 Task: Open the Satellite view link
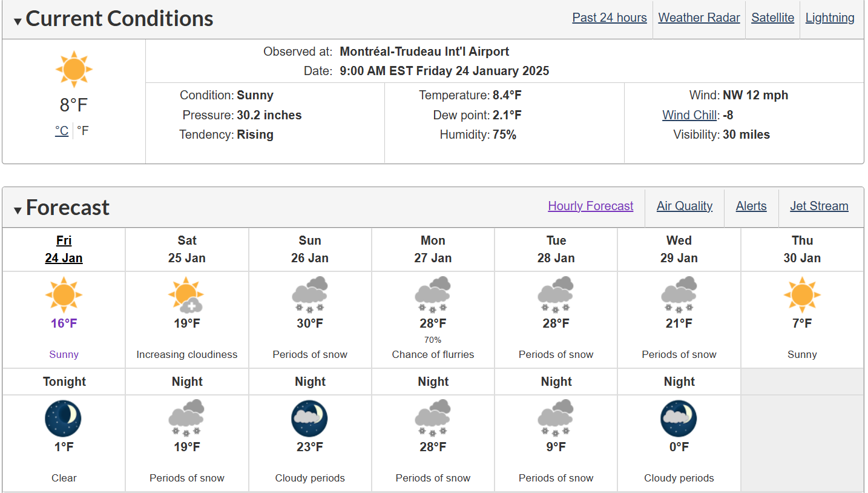[772, 18]
